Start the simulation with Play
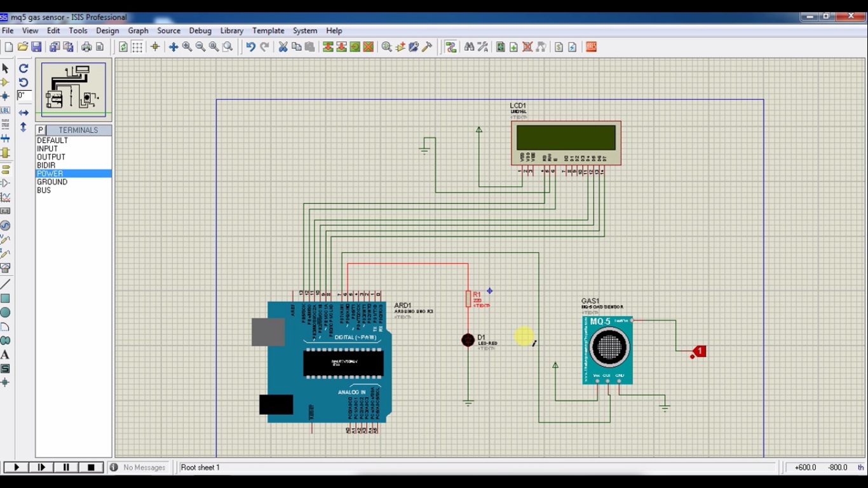Viewport: 868px width, 488px height. pos(16,467)
